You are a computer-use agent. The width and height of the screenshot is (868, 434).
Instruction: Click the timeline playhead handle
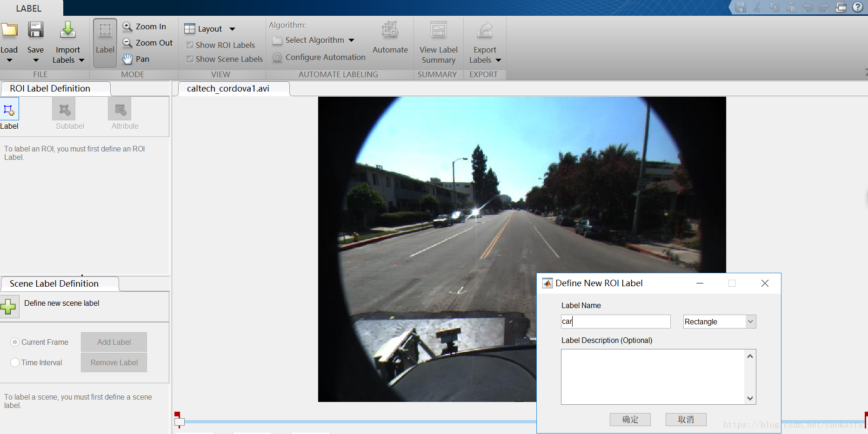pyautogui.click(x=180, y=422)
